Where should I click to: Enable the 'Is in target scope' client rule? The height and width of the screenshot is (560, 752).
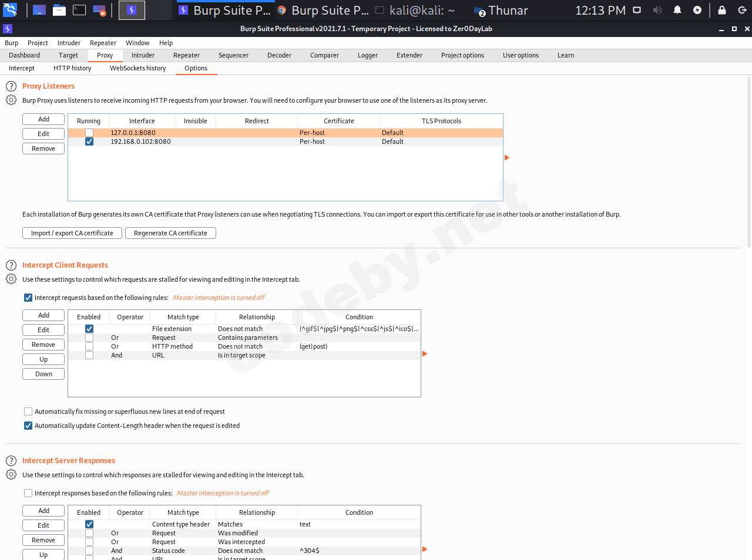[x=89, y=355]
